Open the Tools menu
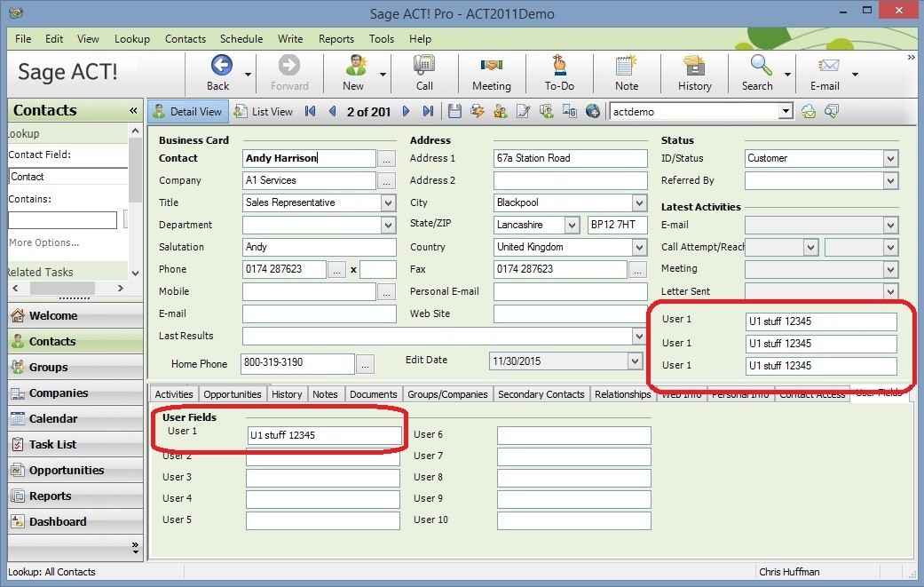 pyautogui.click(x=382, y=39)
